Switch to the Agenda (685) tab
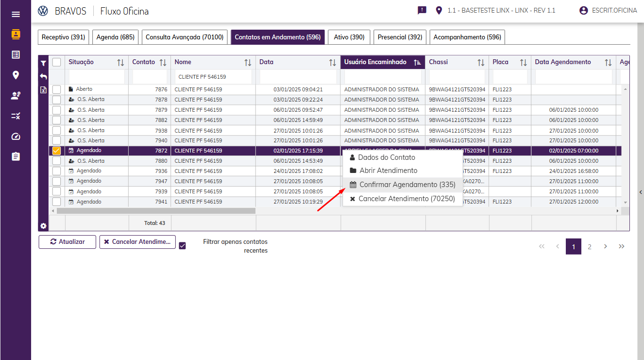 [116, 37]
